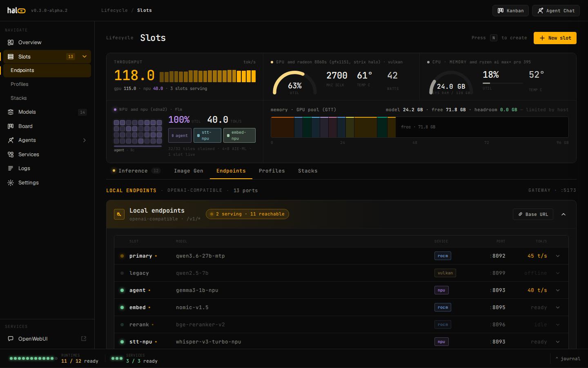Click the Services sidebar icon
The height and width of the screenshot is (368, 588).
click(x=11, y=155)
